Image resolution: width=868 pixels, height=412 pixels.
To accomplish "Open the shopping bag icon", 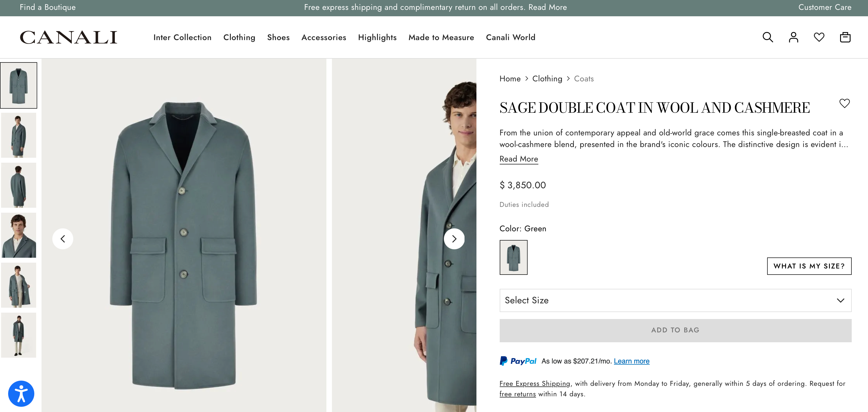I will pos(845,37).
